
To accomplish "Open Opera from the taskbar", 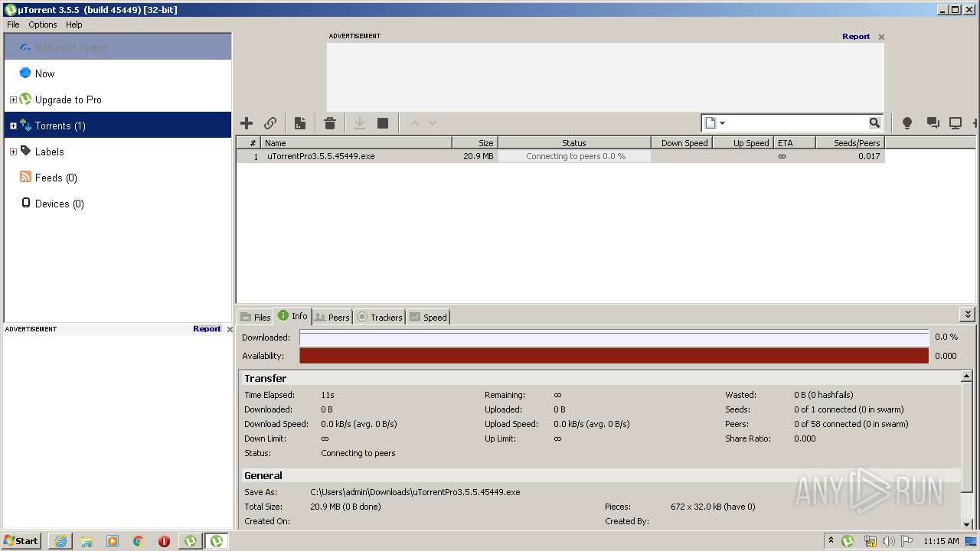I will click(164, 541).
